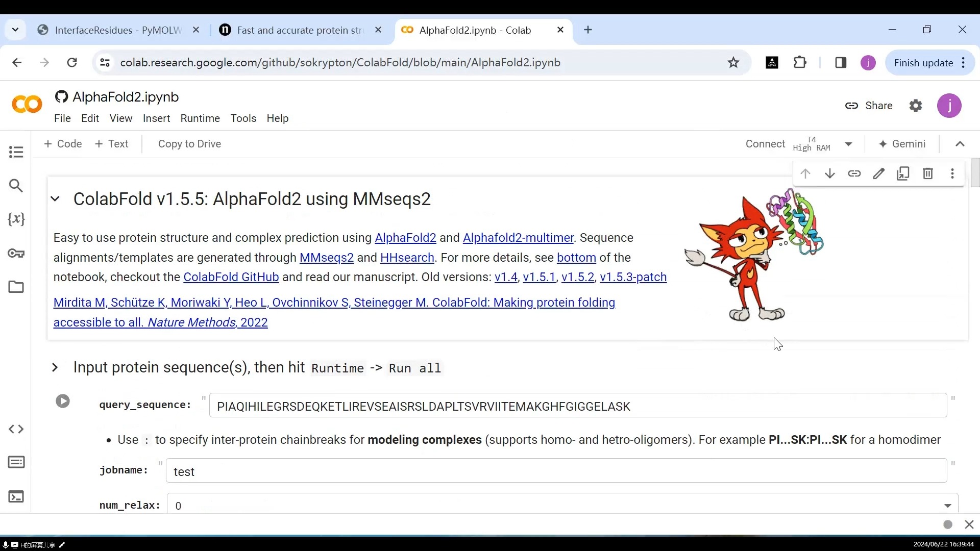Click the move cell down arrow icon
The width and height of the screenshot is (980, 551).
pos(829,173)
